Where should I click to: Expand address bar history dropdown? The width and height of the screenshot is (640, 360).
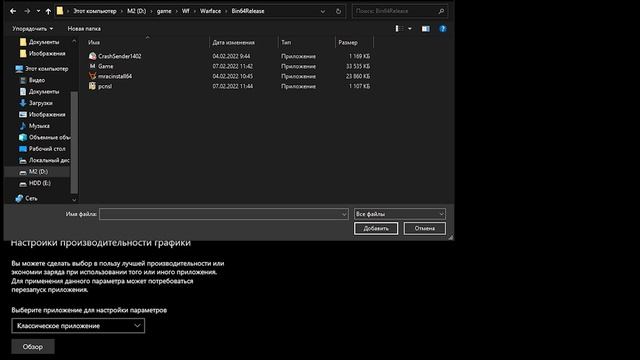pyautogui.click(x=323, y=11)
